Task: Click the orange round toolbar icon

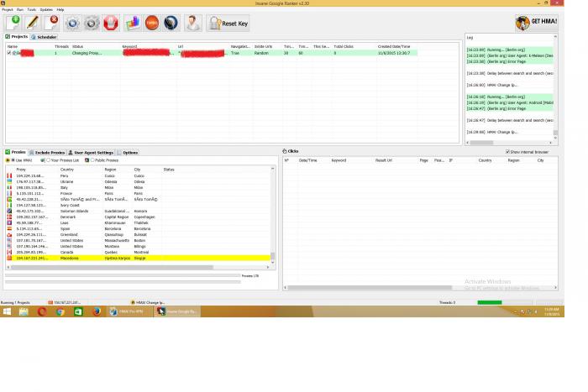Action: 152,24
